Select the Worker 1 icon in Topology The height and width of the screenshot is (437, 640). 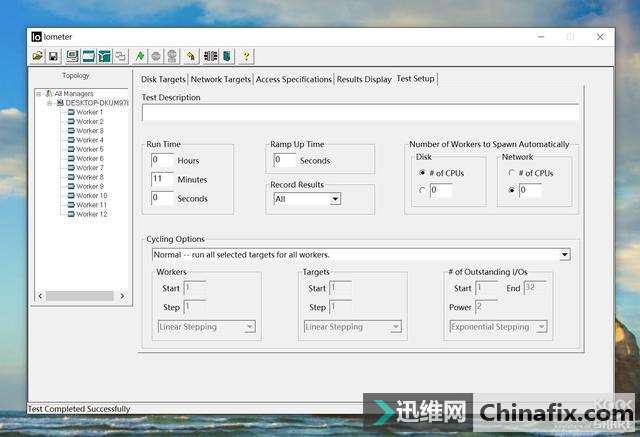[71, 112]
